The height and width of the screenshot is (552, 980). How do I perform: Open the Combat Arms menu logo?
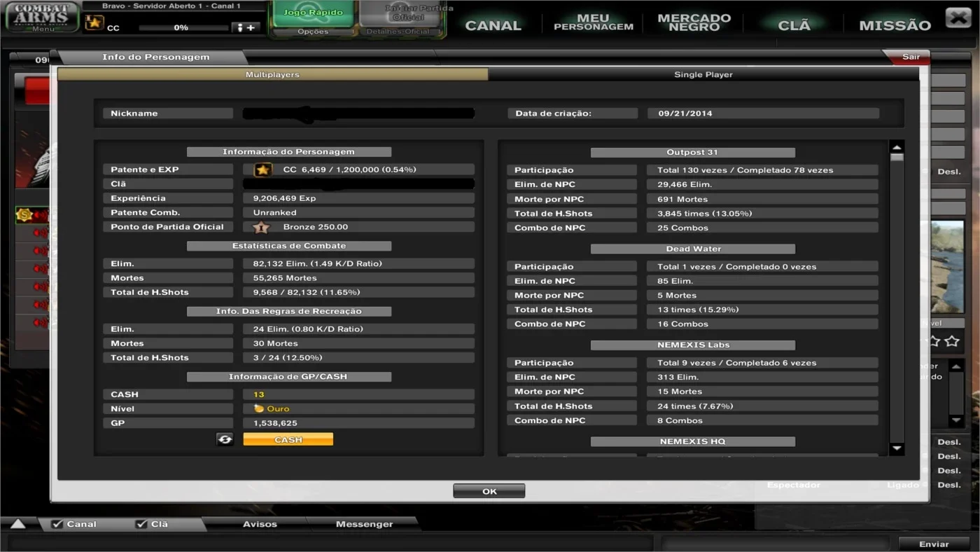coord(42,18)
